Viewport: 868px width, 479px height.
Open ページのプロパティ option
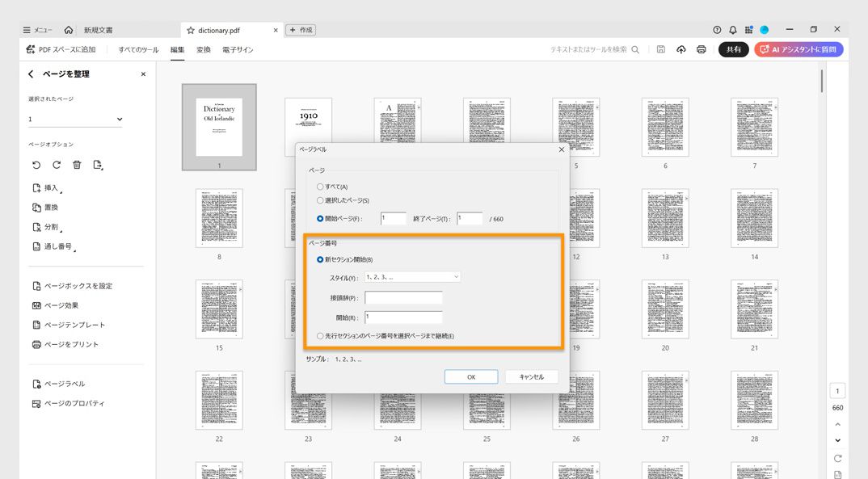(x=68, y=403)
